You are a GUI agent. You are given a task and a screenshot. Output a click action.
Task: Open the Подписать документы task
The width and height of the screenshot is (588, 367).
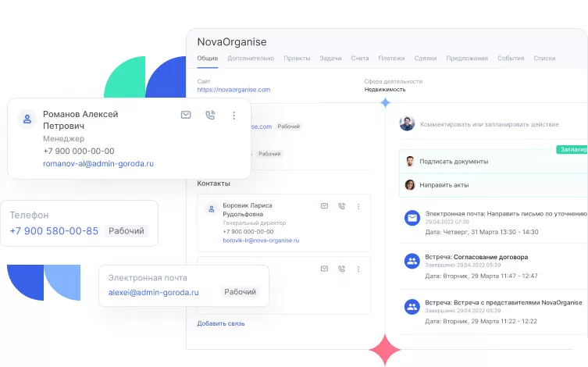(454, 162)
